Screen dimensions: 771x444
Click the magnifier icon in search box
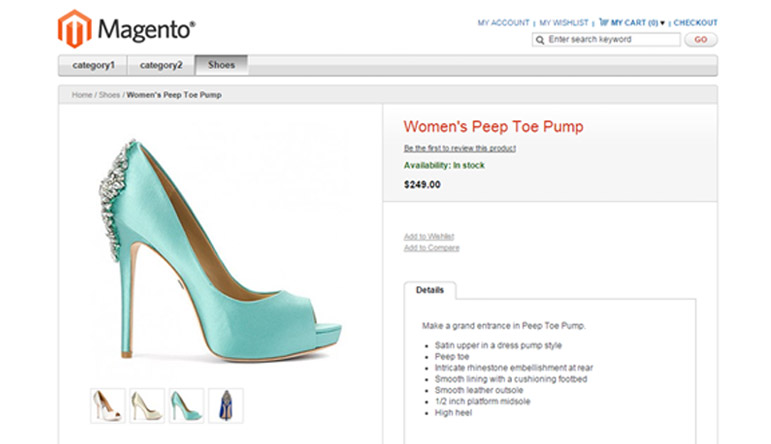(541, 40)
